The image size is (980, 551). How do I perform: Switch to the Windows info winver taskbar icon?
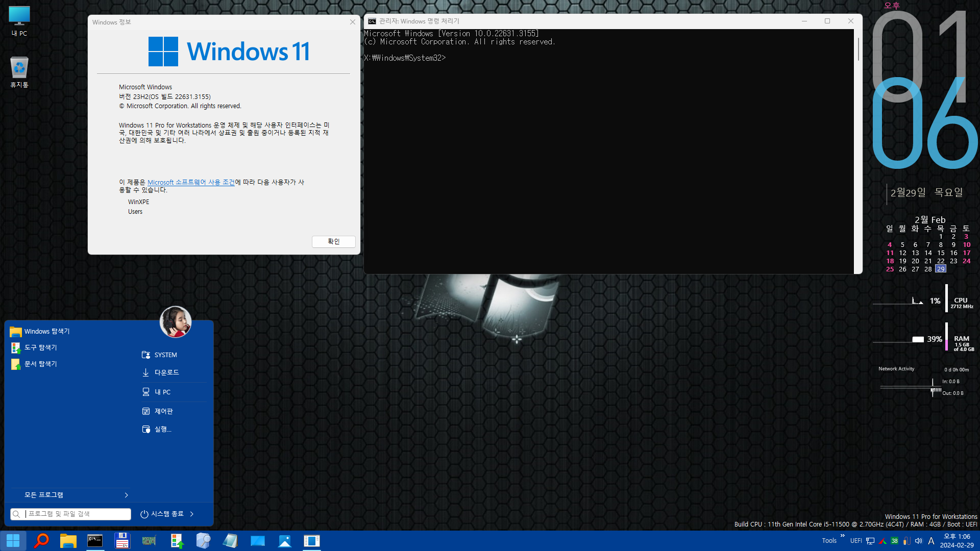(x=311, y=541)
